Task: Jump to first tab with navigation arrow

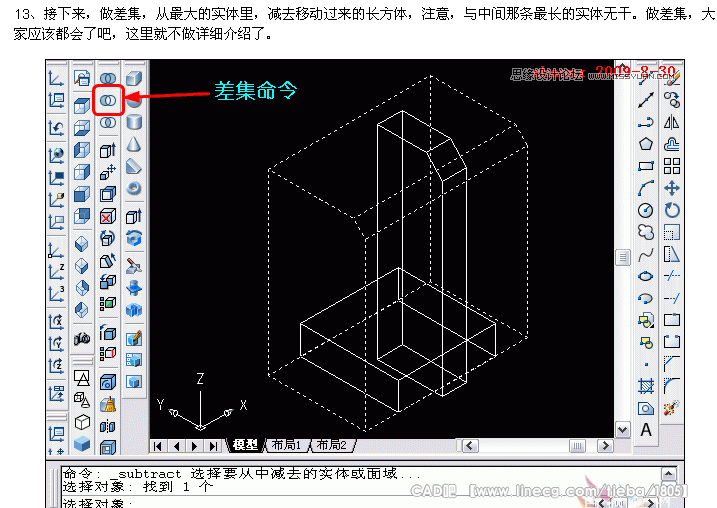Action: (158, 446)
